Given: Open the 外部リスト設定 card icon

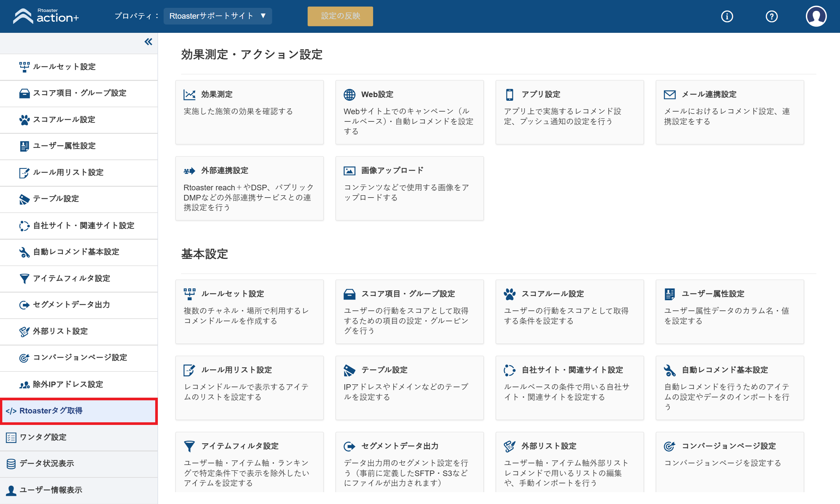Looking at the screenshot, I should (x=510, y=446).
